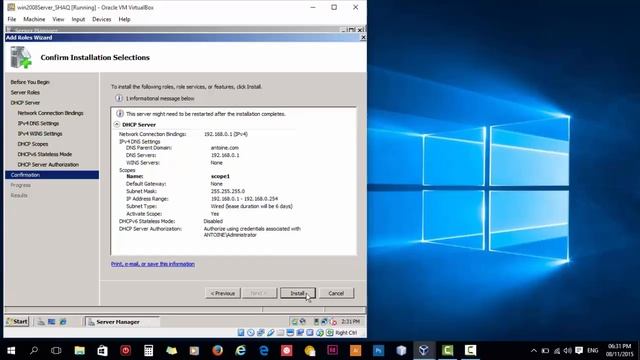Viewport: 640px width, 360px height.
Task: Click the volume speaker tray icon
Action: (x=568, y=350)
